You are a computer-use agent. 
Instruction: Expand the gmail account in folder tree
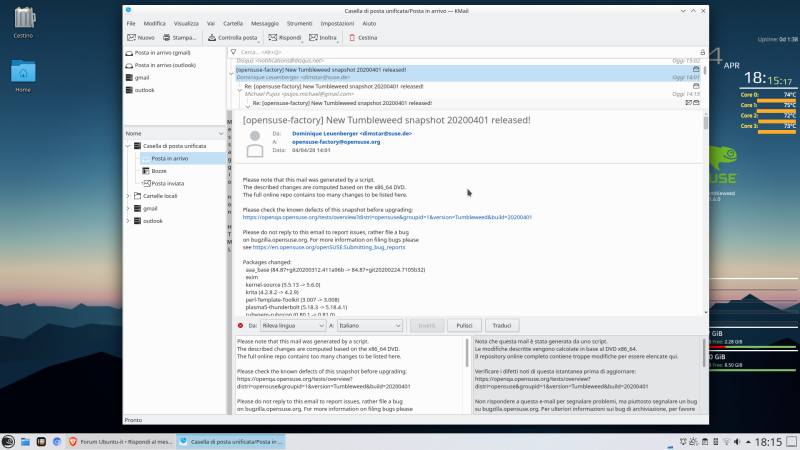click(128, 209)
